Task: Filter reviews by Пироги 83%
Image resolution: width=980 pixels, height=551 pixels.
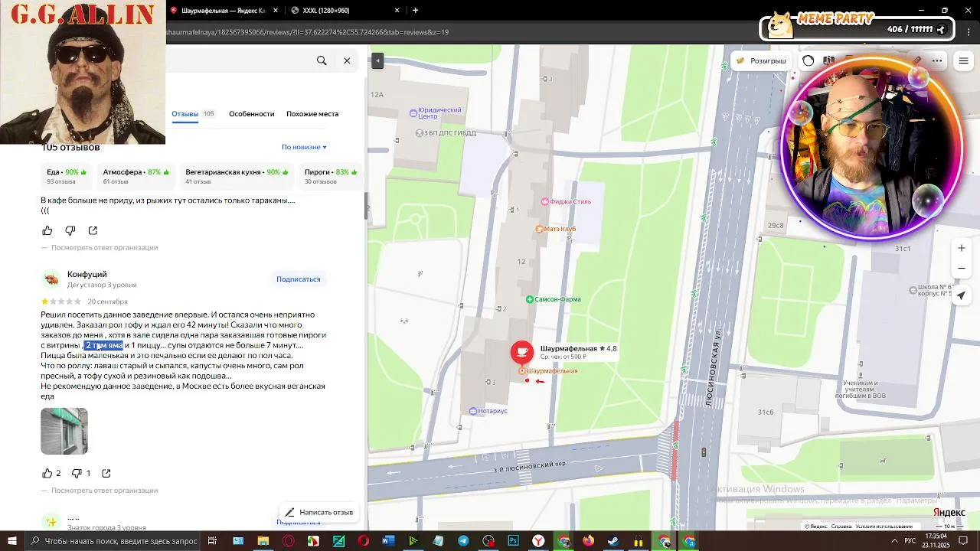Action: (x=330, y=176)
